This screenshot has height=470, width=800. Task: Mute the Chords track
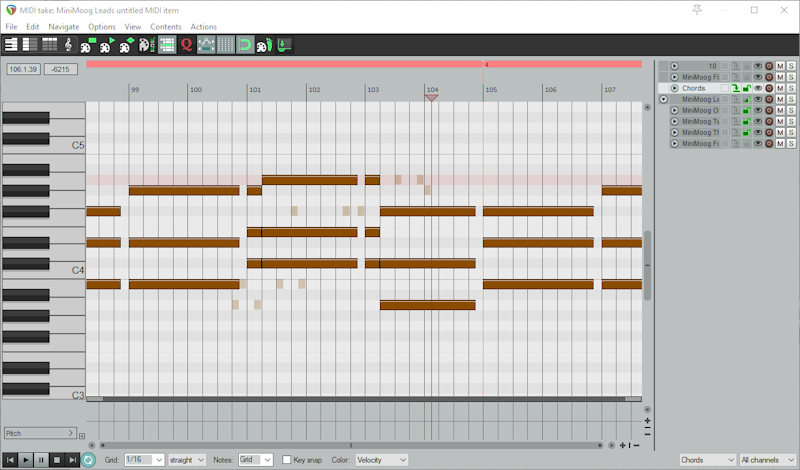pos(779,88)
